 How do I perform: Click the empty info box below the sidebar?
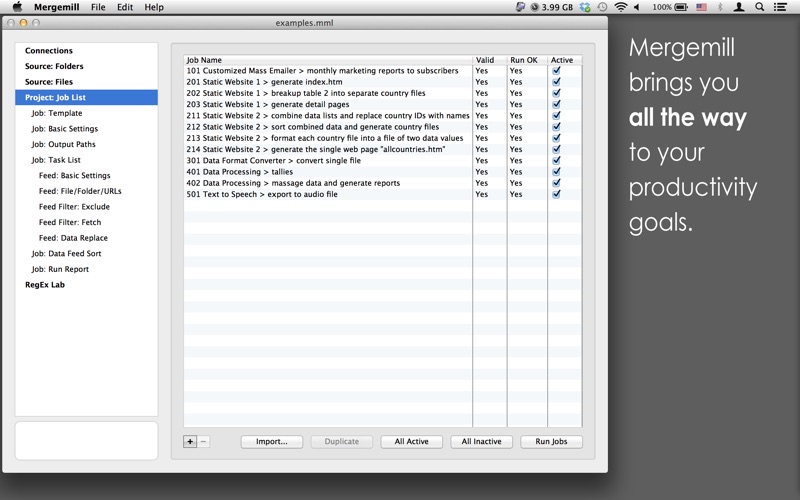click(x=86, y=440)
